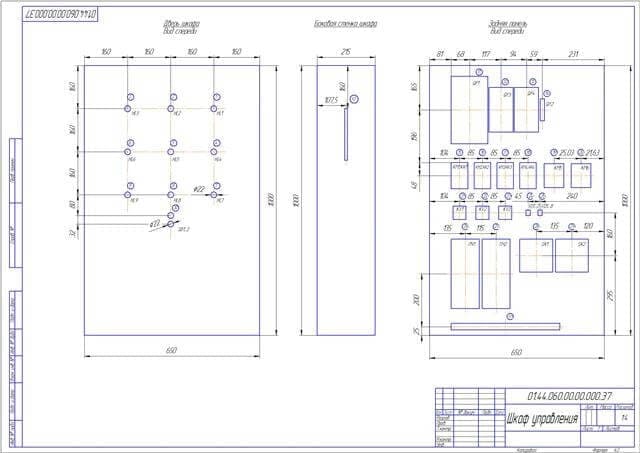The height and width of the screenshot is (453, 640).
Task: Click the 94 dimension above back panel
Action: 513,54
